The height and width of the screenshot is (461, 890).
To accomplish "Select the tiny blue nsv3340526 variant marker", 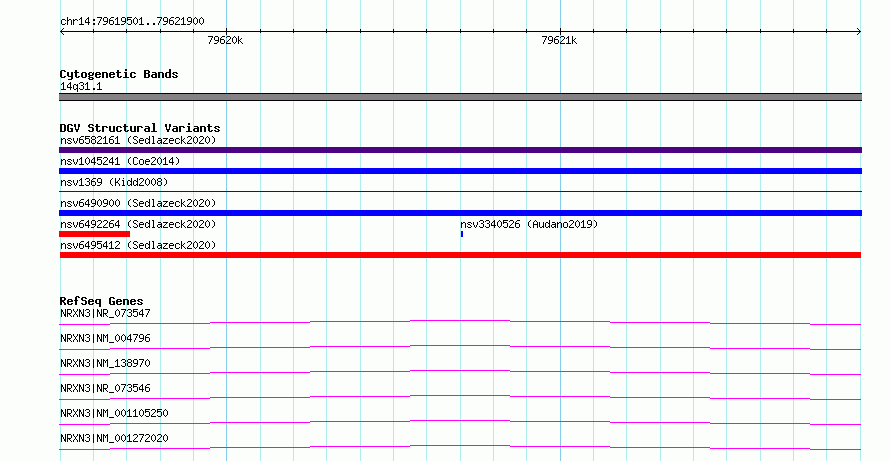I will pos(462,234).
